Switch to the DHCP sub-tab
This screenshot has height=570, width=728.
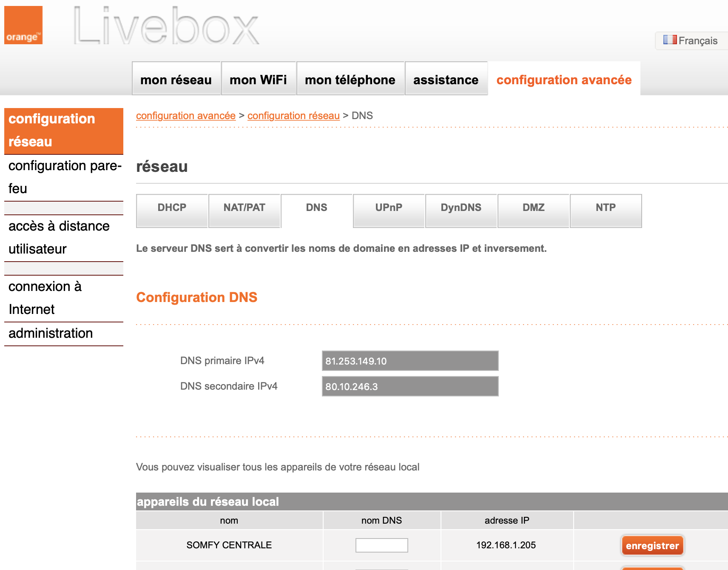pyautogui.click(x=172, y=211)
